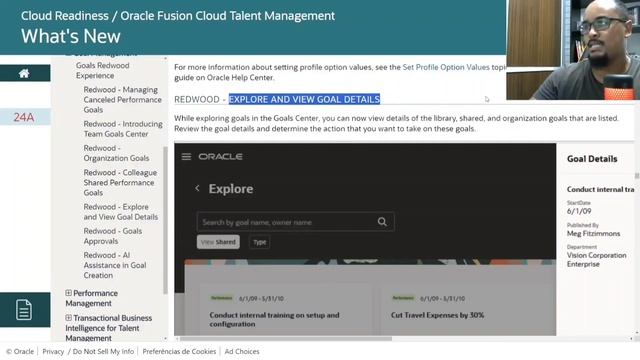Image resolution: width=640 pixels, height=360 pixels.
Task: Click the Oracle copyright footer link
Action: point(20,351)
